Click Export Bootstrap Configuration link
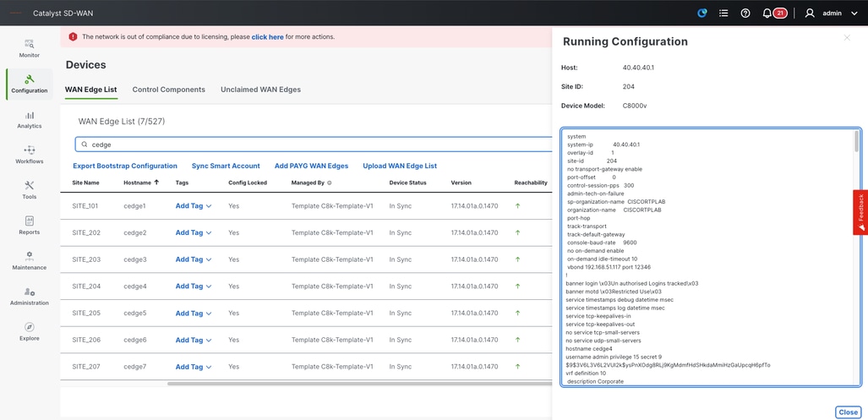This screenshot has width=868, height=420. coord(125,166)
